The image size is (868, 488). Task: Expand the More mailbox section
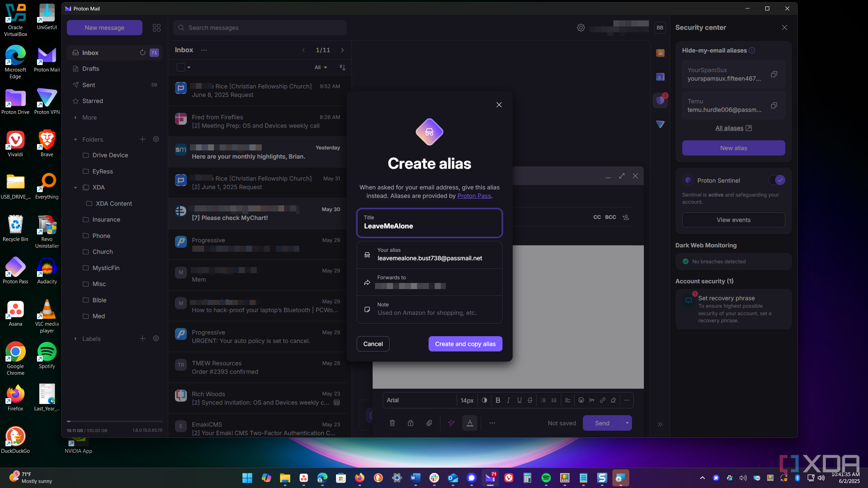click(75, 118)
